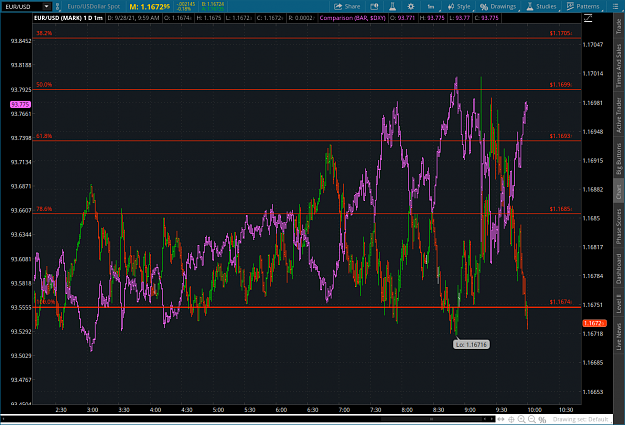Select the Chart sidebar tab
The height and width of the screenshot is (425, 625).
[x=619, y=192]
